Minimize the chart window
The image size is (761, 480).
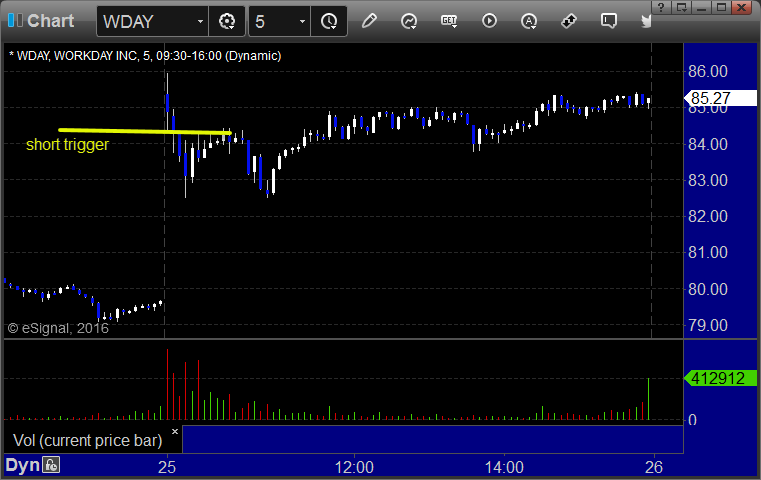tap(701, 7)
